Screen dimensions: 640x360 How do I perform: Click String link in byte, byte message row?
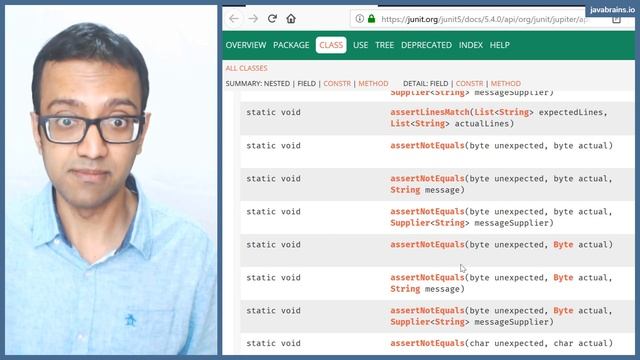click(x=405, y=190)
